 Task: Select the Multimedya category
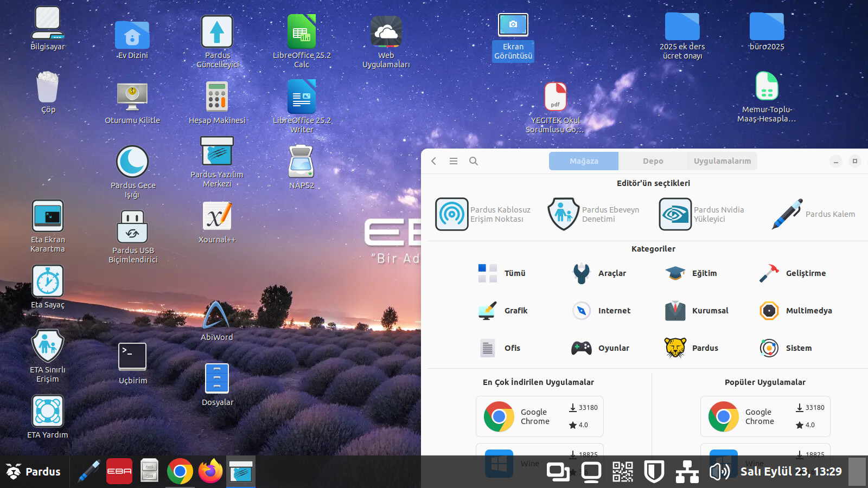[795, 311]
